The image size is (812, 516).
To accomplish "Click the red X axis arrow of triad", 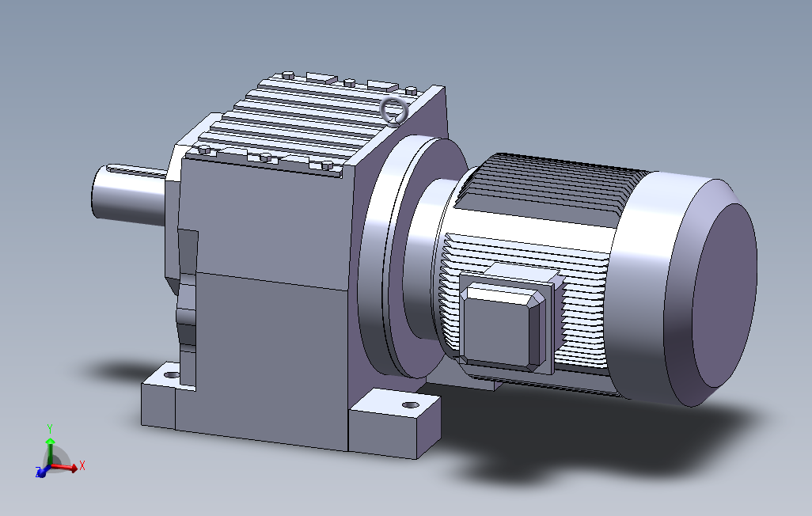I will click(66, 467).
